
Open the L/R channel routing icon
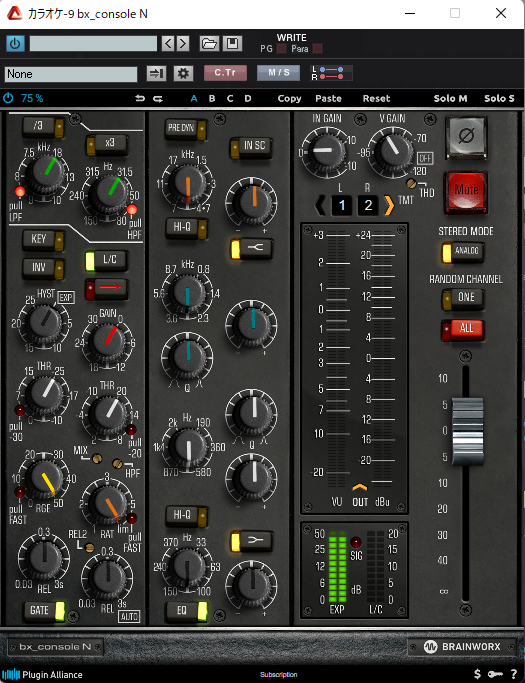[331, 73]
